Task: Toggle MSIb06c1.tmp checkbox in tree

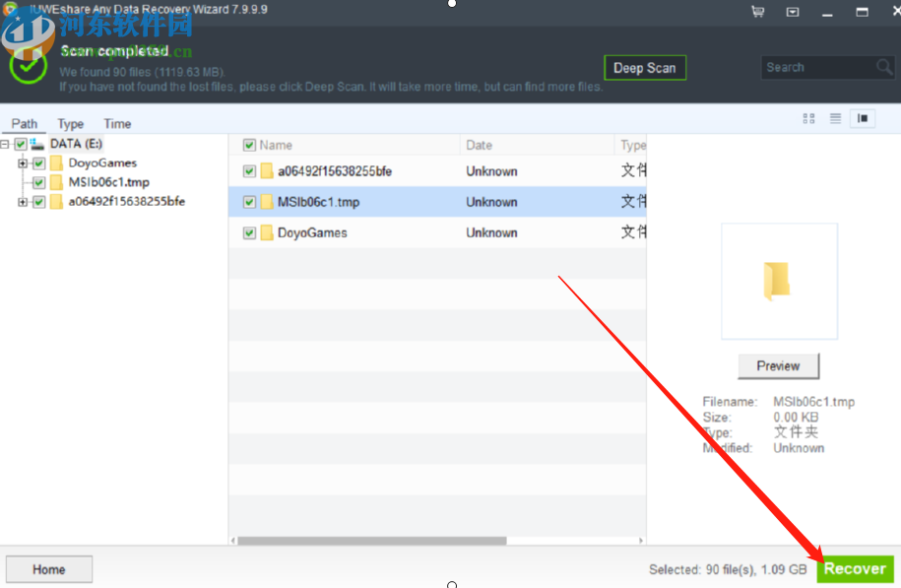Action: coord(39,183)
